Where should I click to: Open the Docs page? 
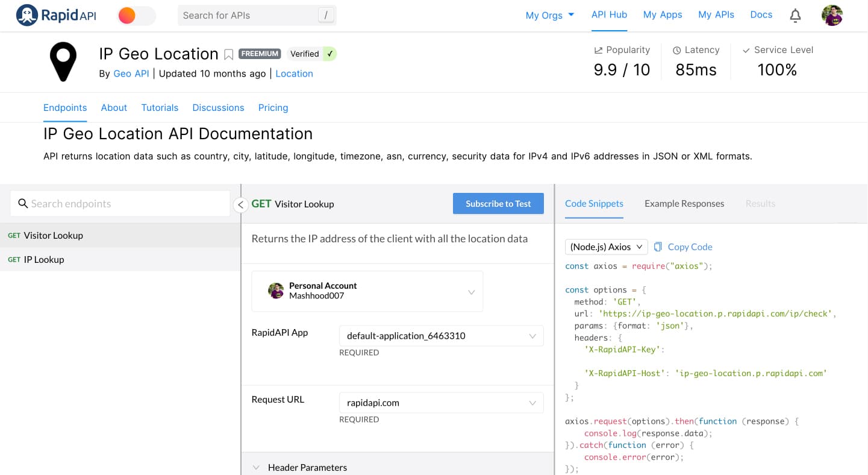click(761, 14)
